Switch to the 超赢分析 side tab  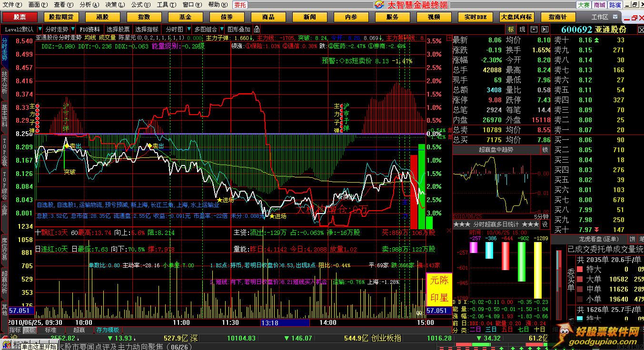[4, 282]
